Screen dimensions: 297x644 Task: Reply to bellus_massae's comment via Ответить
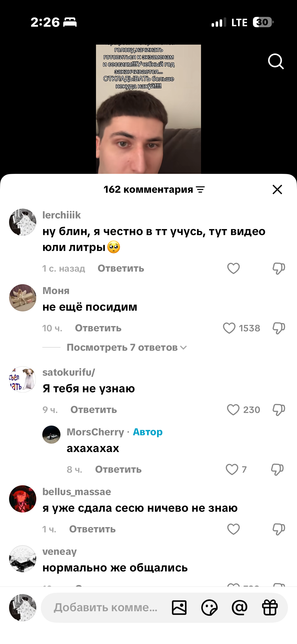click(x=92, y=529)
